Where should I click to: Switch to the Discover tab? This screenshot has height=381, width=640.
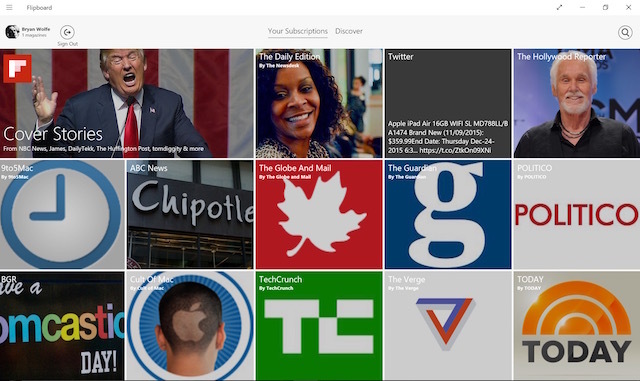click(349, 31)
